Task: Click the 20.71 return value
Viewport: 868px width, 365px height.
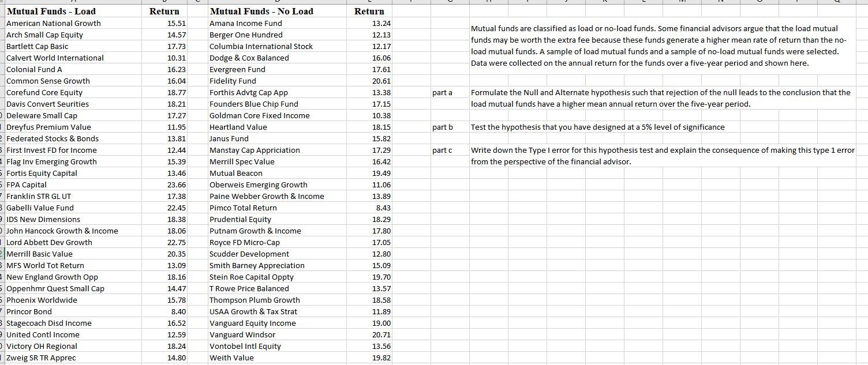Action: (369, 334)
